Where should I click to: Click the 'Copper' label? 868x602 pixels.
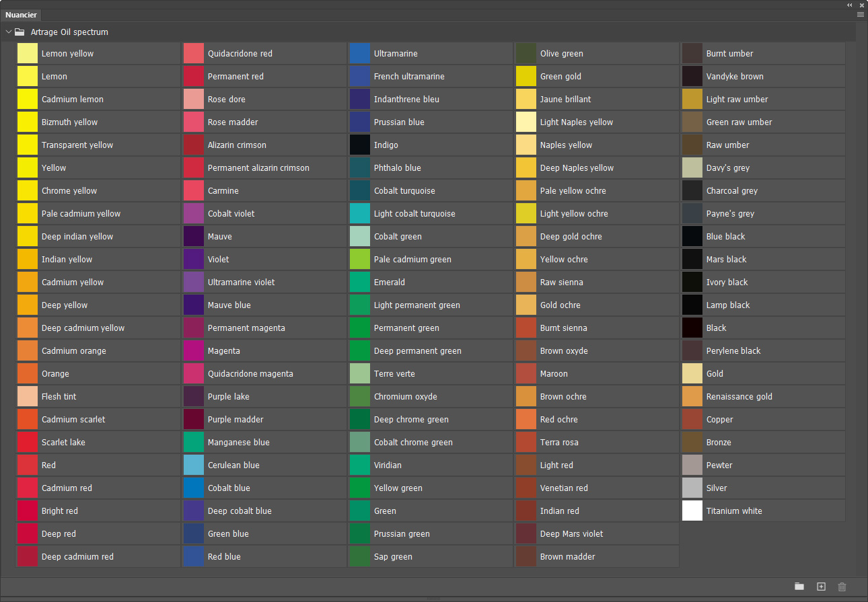[x=720, y=420]
